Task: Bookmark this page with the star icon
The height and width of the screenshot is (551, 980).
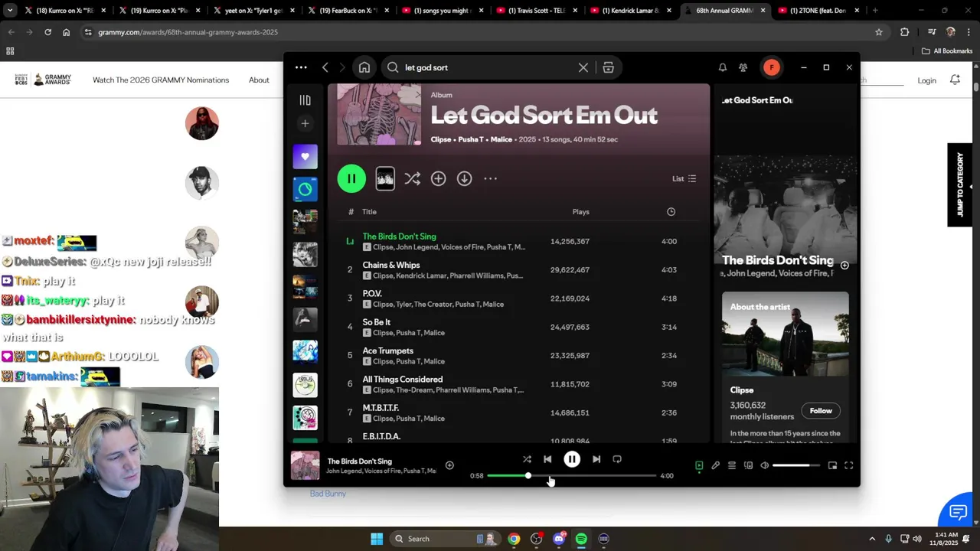Action: tap(879, 32)
